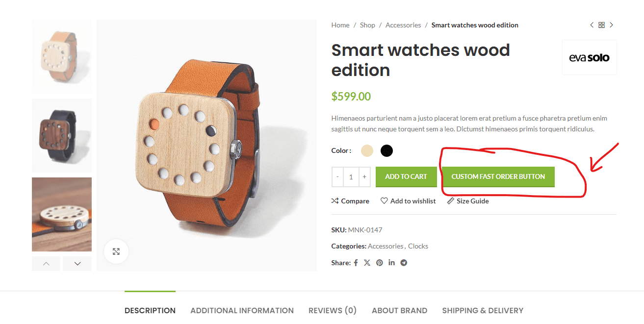Open the Reviews (0) tab
The width and height of the screenshot is (644, 324).
[333, 310]
